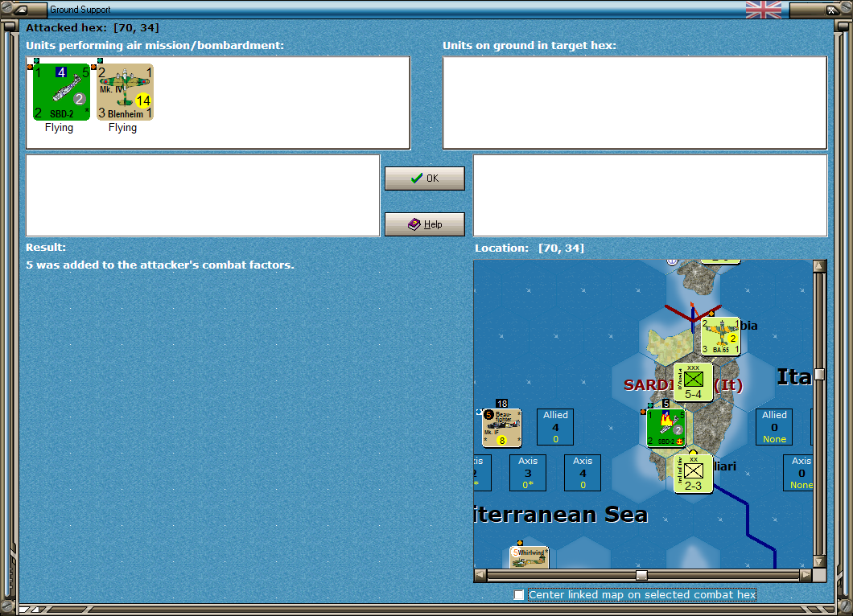Screen dimensions: 853x616
Task: Click the right arrow on the map horizontal scrollbar
Action: (x=806, y=575)
